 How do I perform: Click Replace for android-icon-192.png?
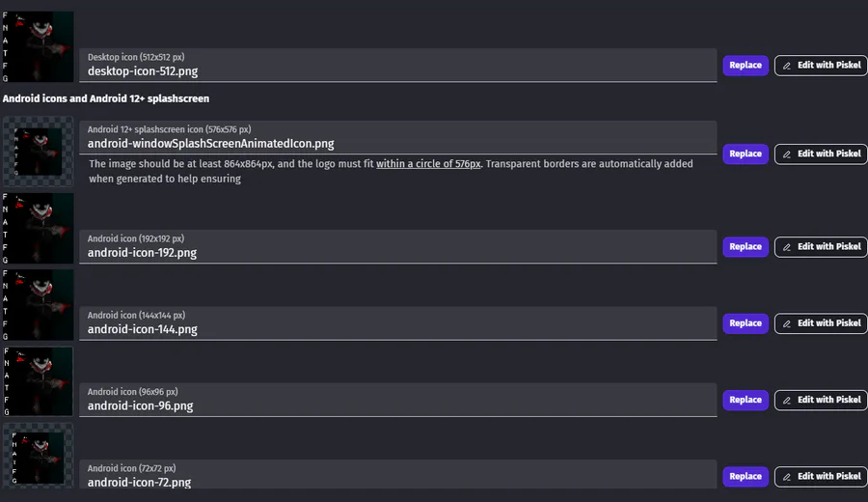pyautogui.click(x=745, y=247)
